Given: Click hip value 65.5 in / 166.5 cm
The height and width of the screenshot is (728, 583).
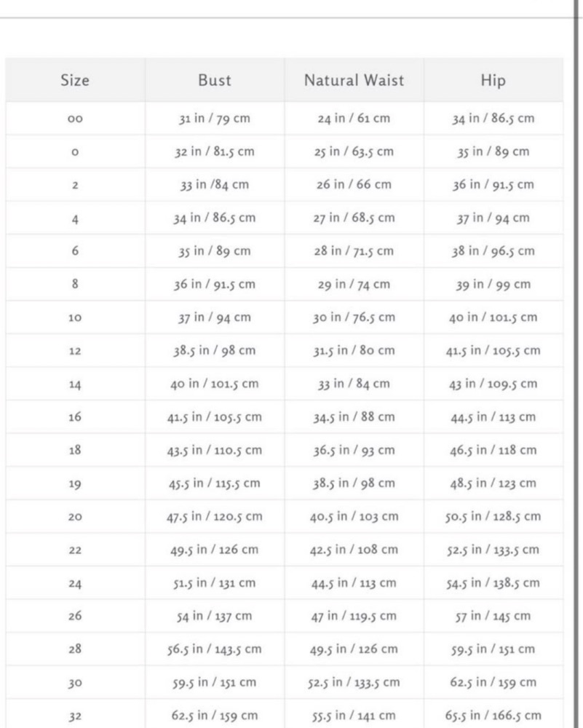Looking at the screenshot, I should click(x=493, y=716).
